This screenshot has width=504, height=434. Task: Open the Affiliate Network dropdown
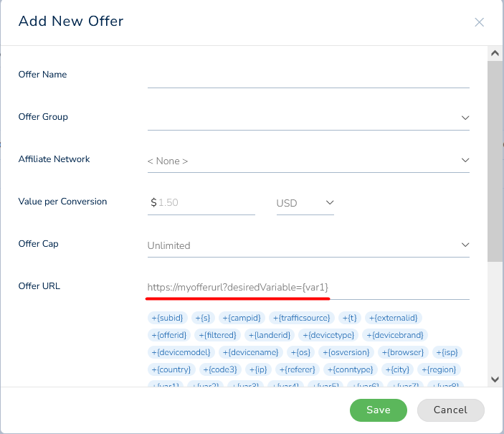click(308, 161)
